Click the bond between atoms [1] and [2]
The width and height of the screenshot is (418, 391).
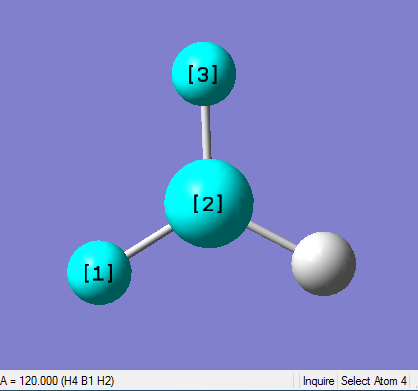[x=148, y=241]
